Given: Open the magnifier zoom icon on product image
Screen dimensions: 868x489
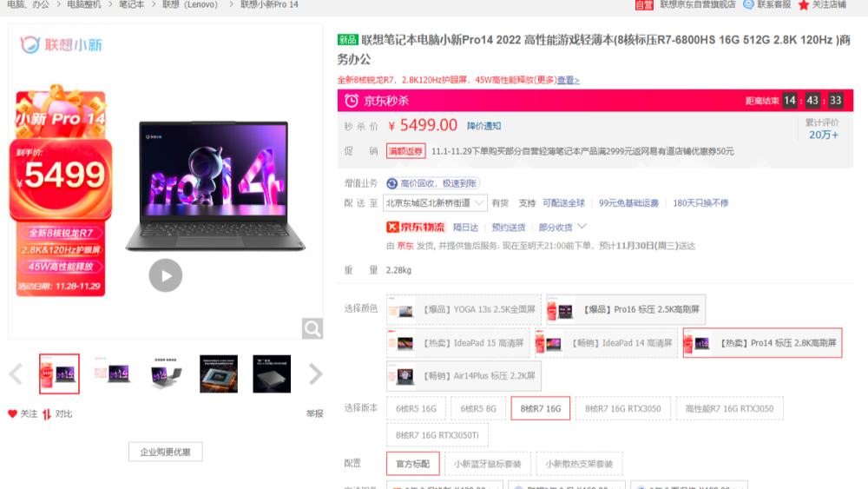Looking at the screenshot, I should 312,328.
